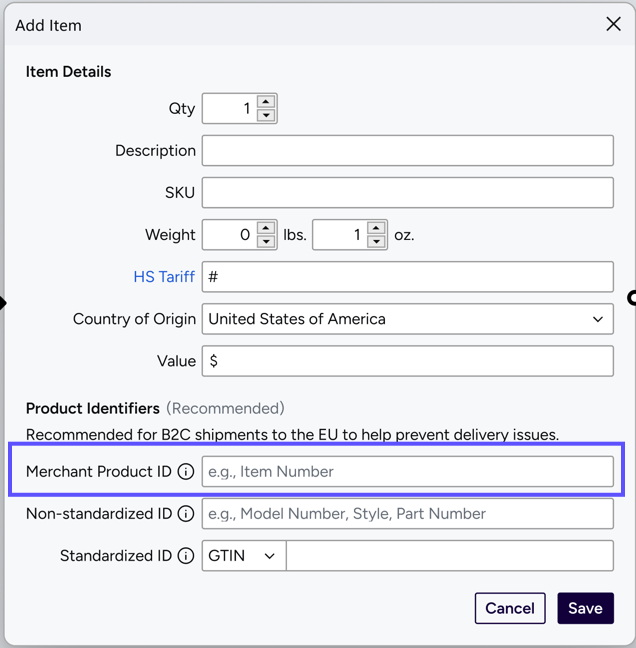Focus the Merchant Product ID field

click(407, 472)
